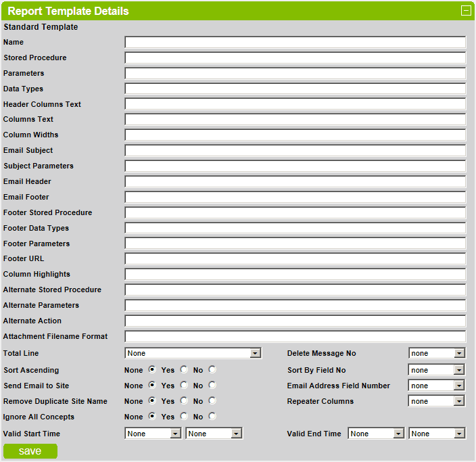476x462 pixels.
Task: Click the Attachment Filename Format field
Action: (x=295, y=337)
